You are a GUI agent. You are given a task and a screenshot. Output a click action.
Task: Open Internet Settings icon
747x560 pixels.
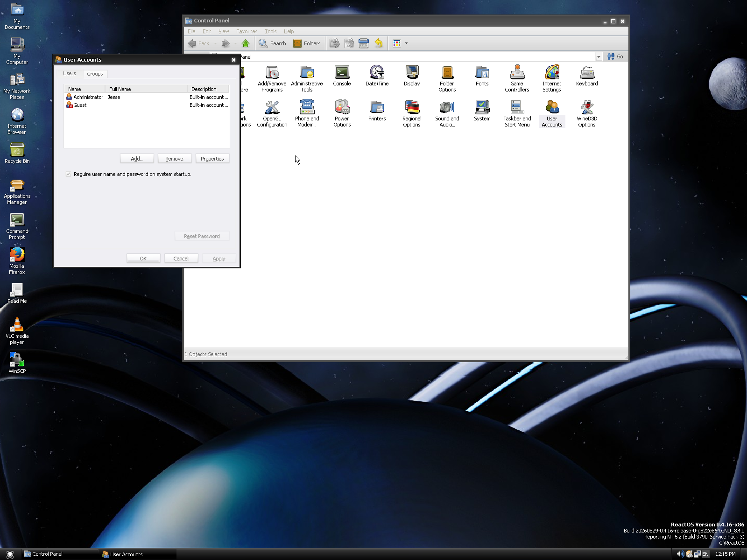click(x=552, y=78)
